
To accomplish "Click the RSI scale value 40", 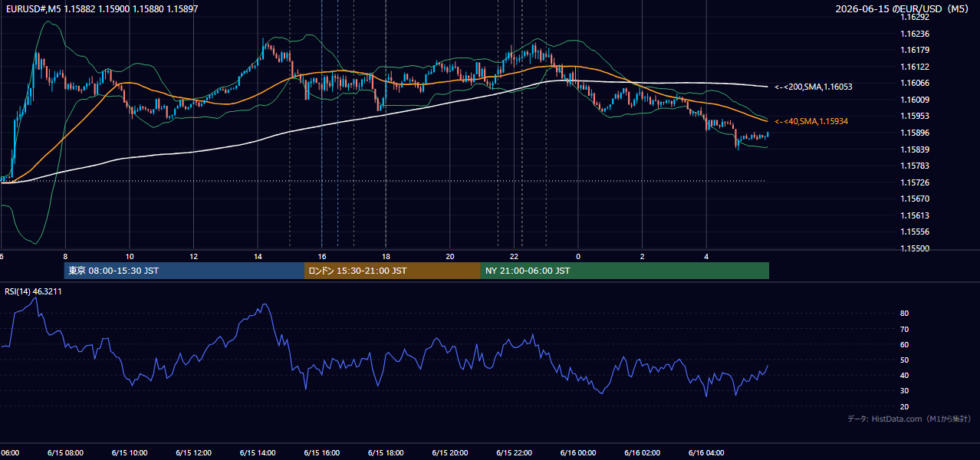I will click(905, 375).
